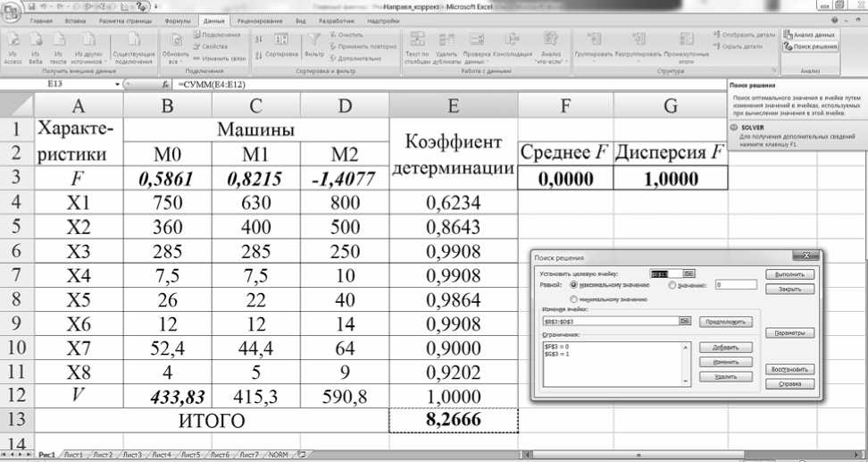The height and width of the screenshot is (462, 868).
Task: Click 'Изменить' constraint button
Action: pos(726,362)
